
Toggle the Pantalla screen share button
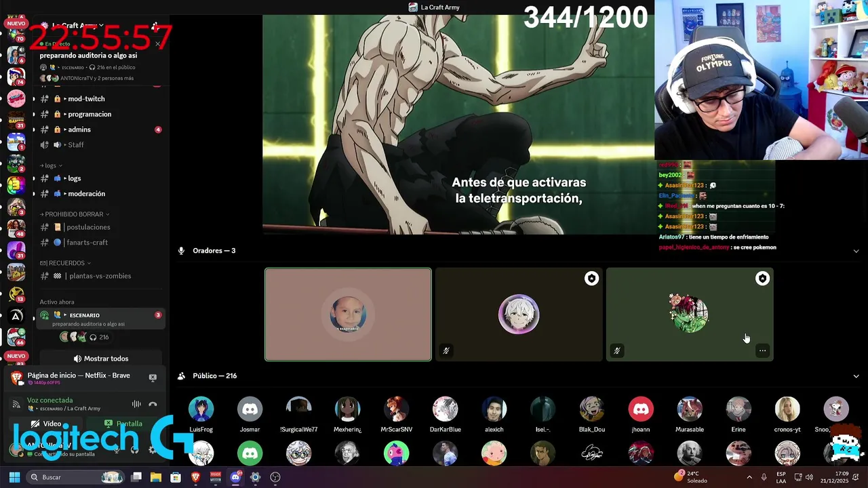(123, 424)
